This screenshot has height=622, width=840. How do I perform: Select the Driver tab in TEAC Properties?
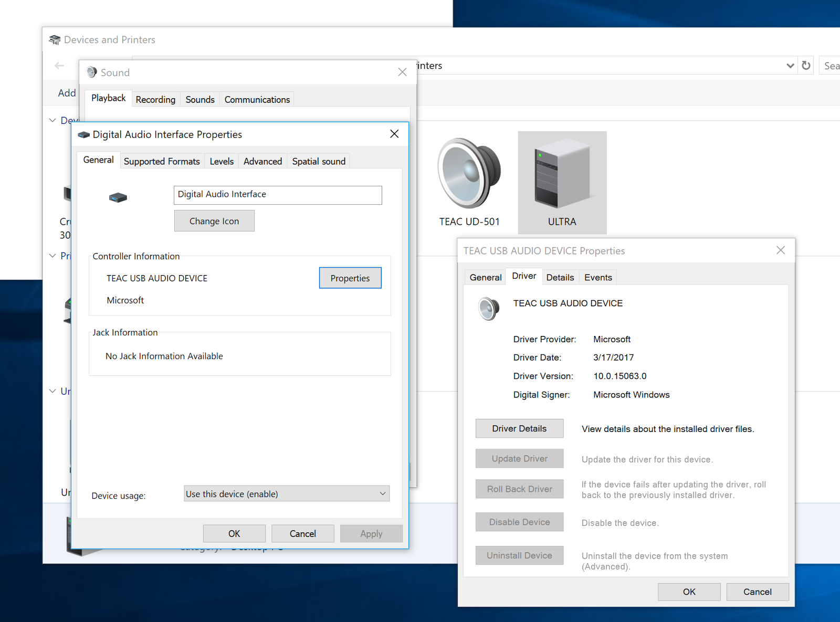click(524, 276)
